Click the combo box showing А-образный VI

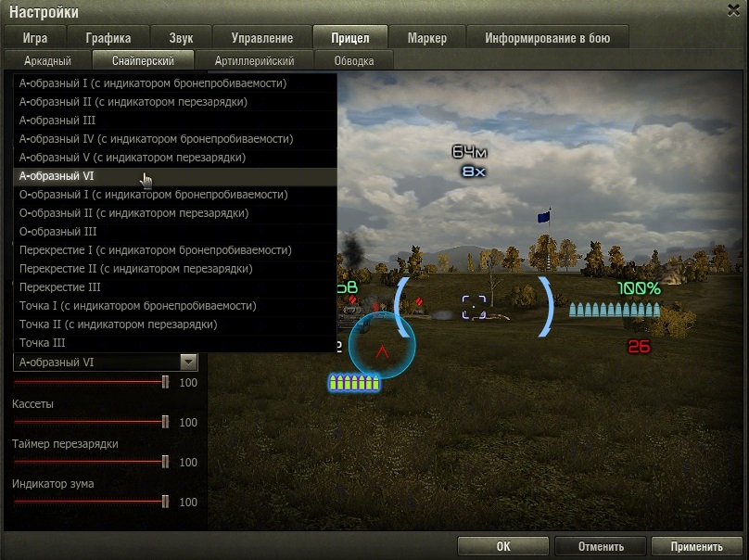(105, 363)
